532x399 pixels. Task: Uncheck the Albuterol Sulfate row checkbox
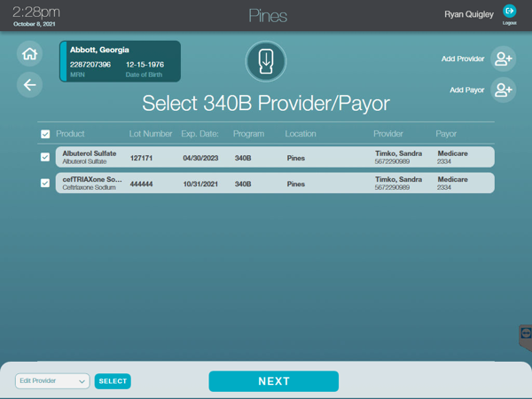[x=45, y=157]
